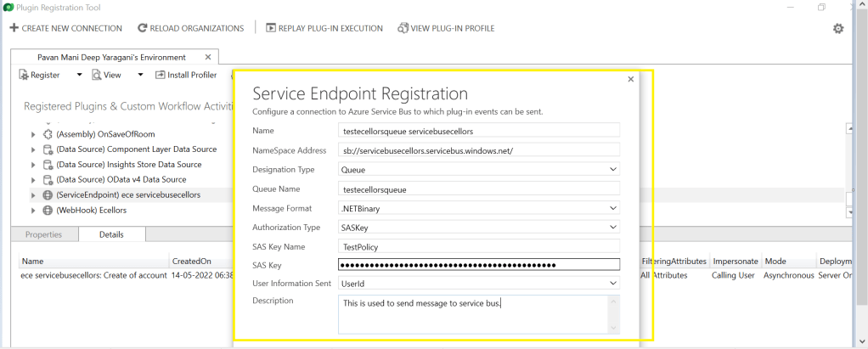
Task: Select the WebHook Ecellors tree item
Action: (x=97, y=210)
